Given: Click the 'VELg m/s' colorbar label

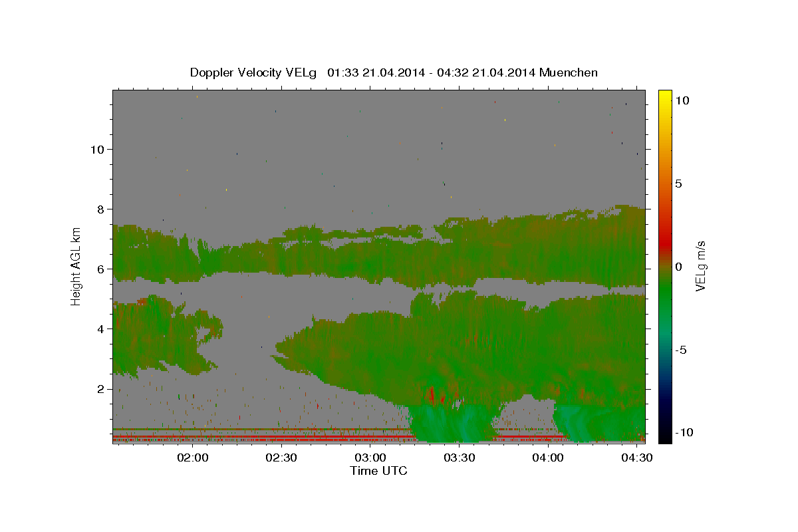Looking at the screenshot, I should click(700, 266).
